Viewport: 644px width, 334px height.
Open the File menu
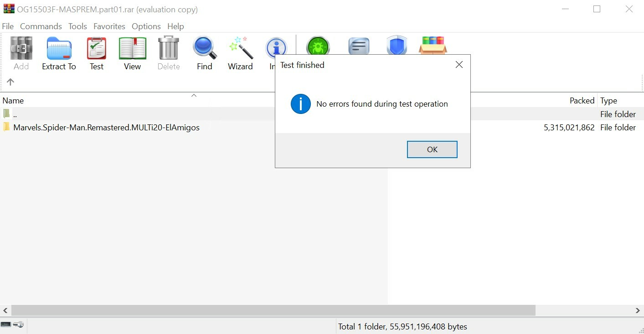tap(8, 26)
